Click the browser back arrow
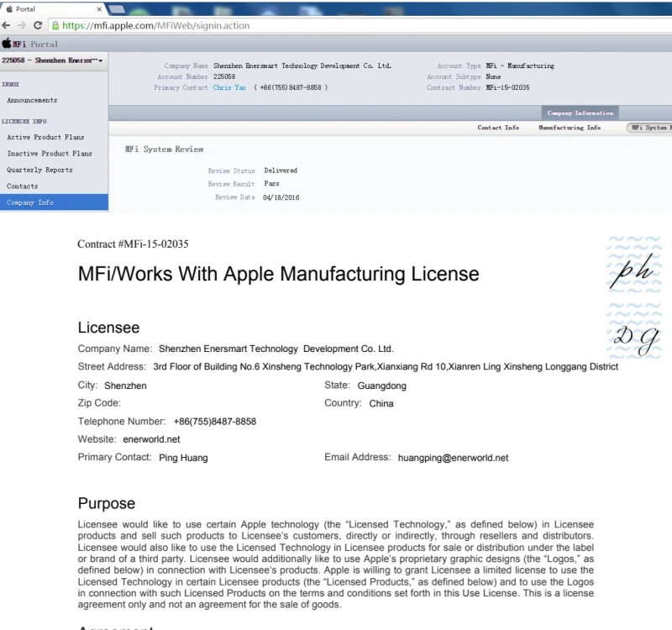This screenshot has width=672, height=630. [x=8, y=25]
